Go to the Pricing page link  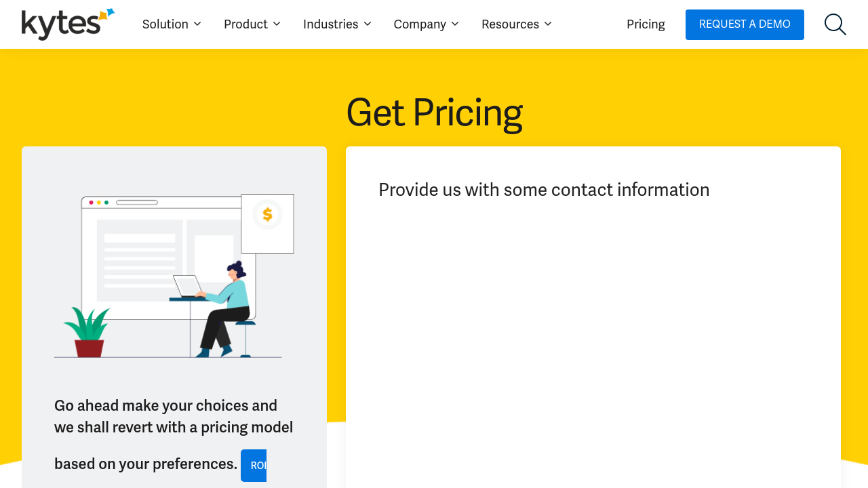point(646,24)
